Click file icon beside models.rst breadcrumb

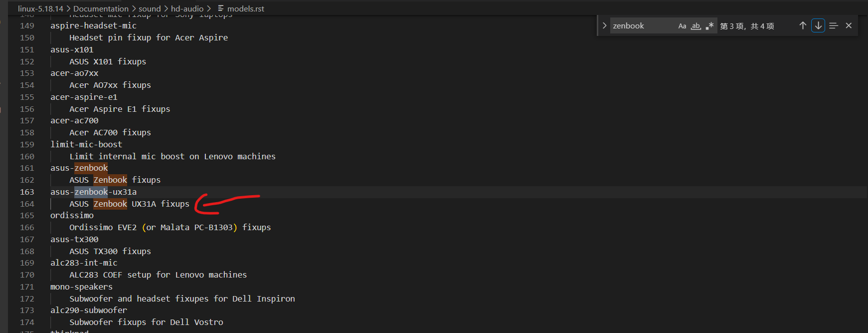[x=220, y=8]
